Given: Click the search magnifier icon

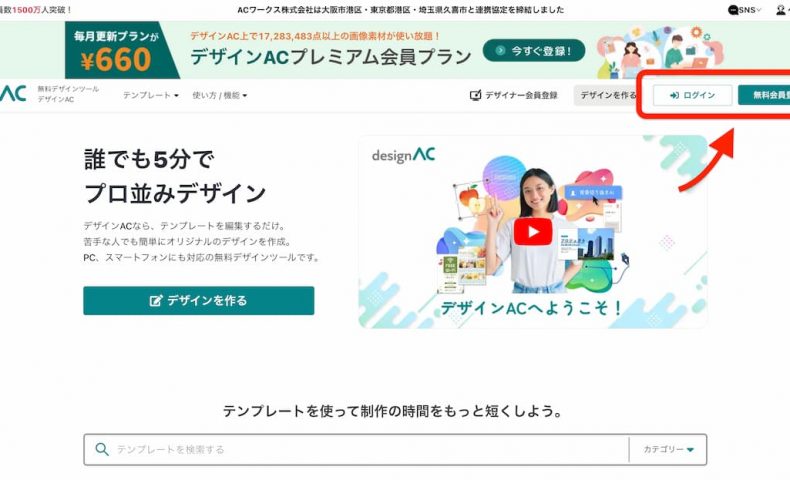Looking at the screenshot, I should [x=102, y=449].
